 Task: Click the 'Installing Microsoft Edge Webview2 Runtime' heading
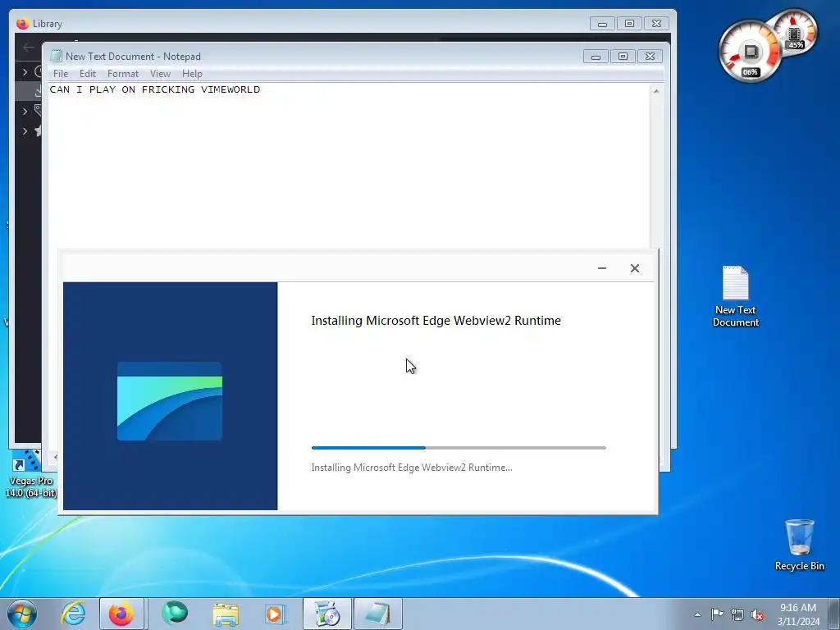coord(436,321)
